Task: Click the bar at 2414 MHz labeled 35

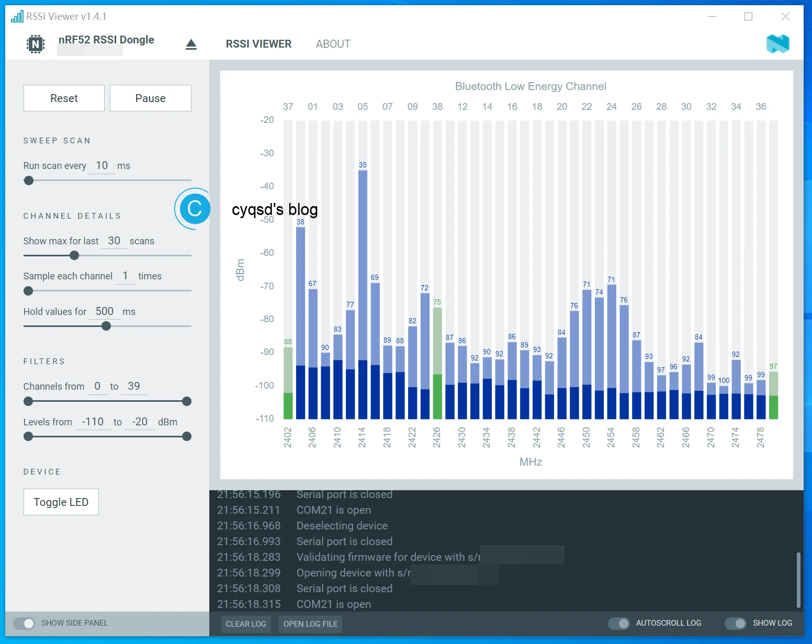Action: point(363,295)
